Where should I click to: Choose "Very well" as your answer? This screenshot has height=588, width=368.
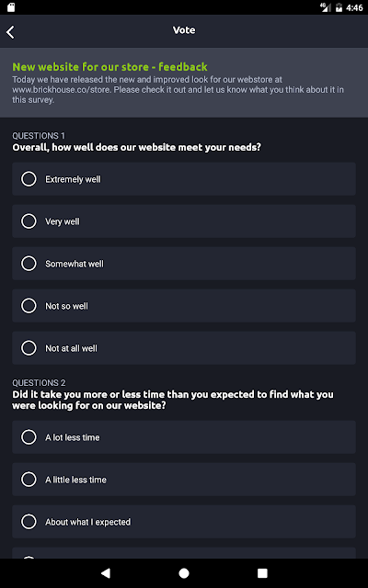tap(184, 221)
